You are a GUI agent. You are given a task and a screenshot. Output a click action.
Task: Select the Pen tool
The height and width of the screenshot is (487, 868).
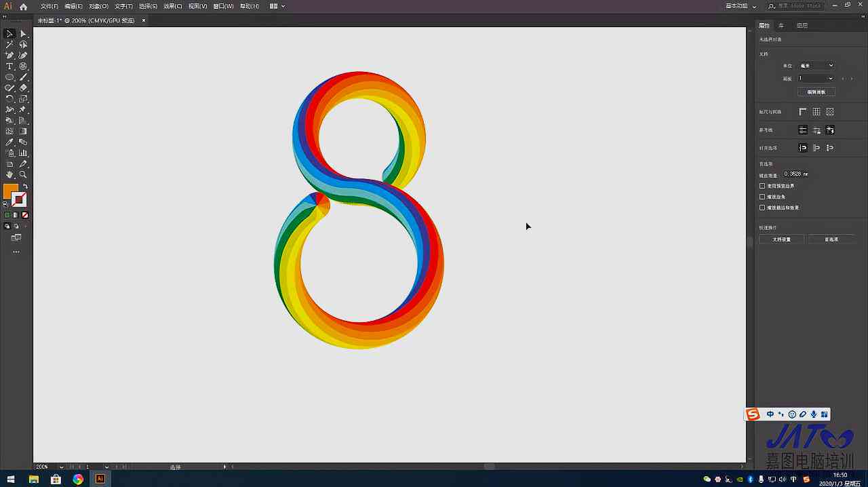(x=9, y=55)
